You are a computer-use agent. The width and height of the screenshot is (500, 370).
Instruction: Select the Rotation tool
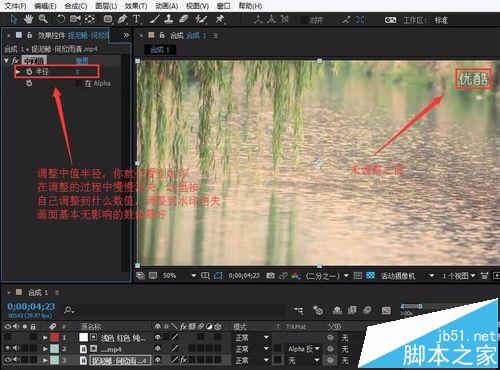click(x=60, y=19)
